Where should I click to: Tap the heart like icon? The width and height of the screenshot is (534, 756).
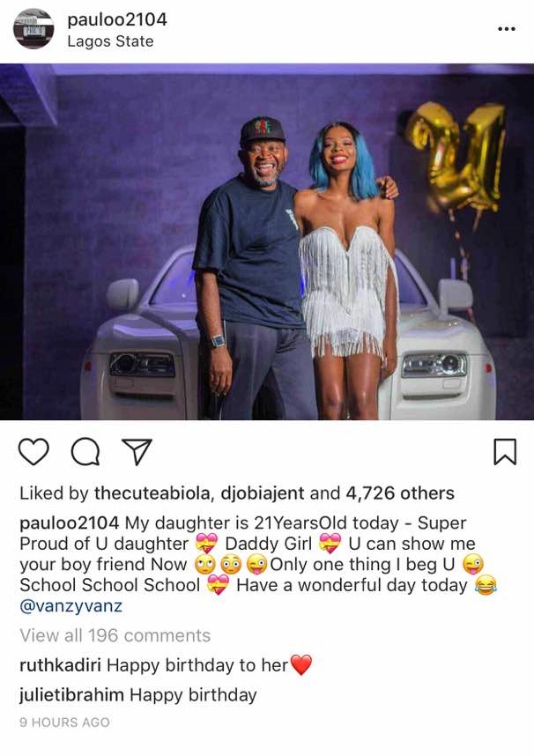[x=33, y=452]
